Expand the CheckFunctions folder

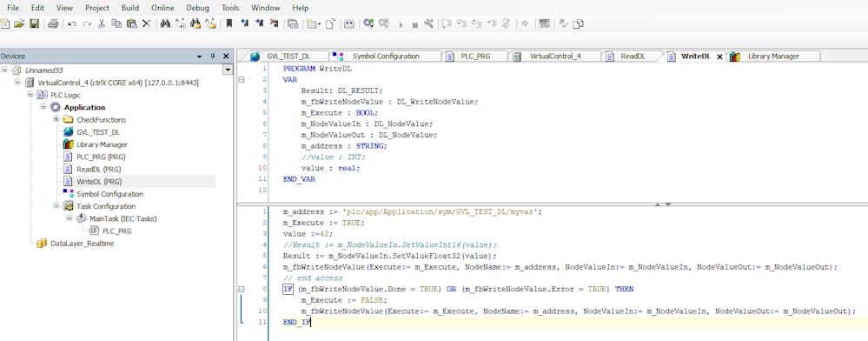56,119
